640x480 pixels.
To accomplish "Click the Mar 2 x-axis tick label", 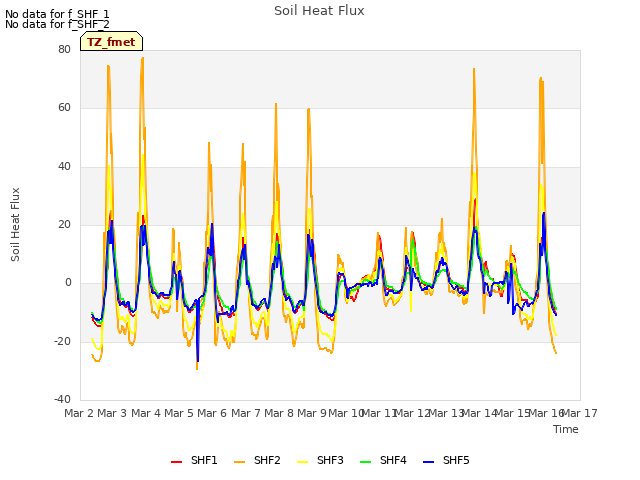I will pyautogui.click(x=79, y=413).
